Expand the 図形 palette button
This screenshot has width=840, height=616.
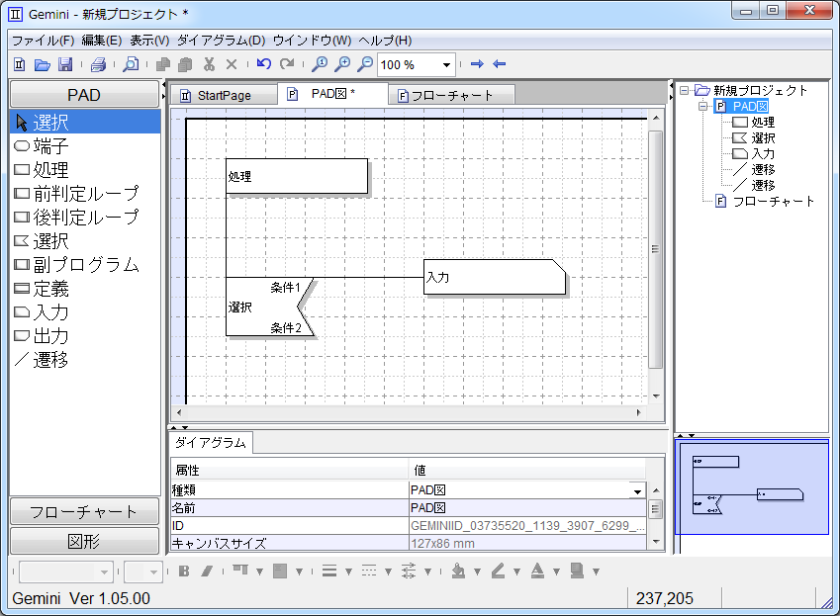[84, 541]
